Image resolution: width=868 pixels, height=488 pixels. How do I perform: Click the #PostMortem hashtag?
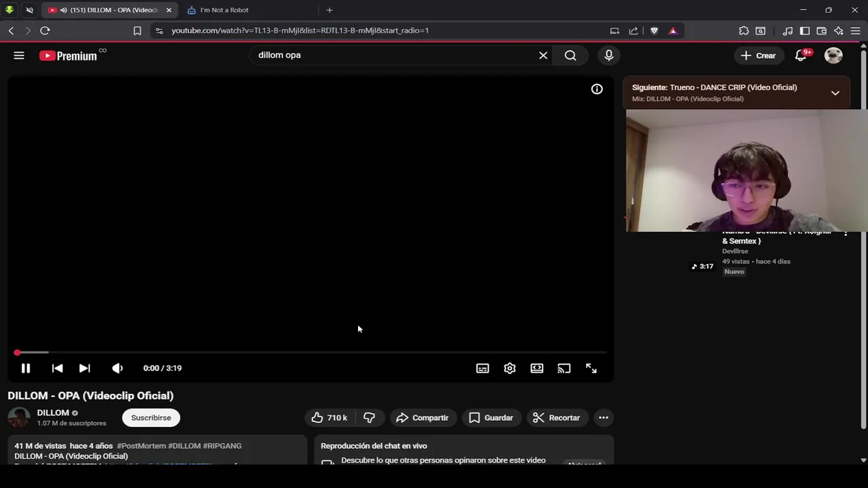[141, 446]
